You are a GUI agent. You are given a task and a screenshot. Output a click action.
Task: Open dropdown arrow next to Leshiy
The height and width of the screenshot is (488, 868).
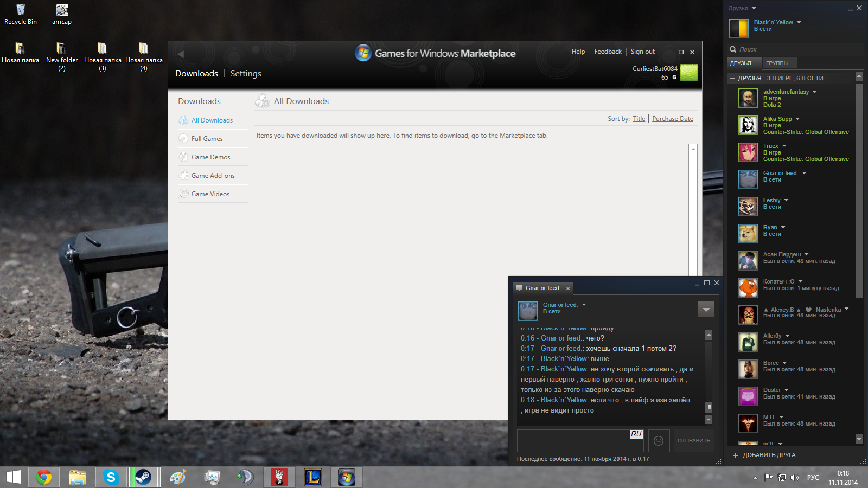pyautogui.click(x=786, y=200)
